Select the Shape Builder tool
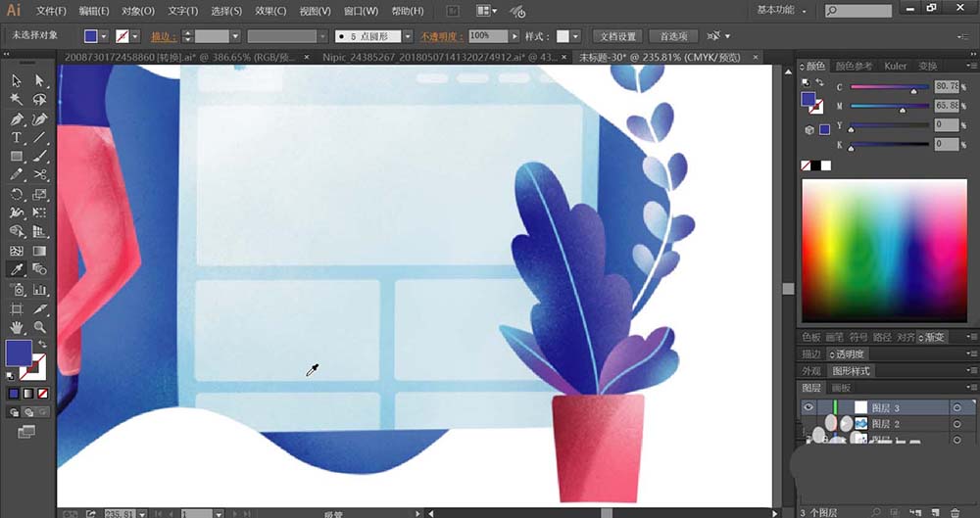This screenshot has height=518, width=980. (x=17, y=232)
